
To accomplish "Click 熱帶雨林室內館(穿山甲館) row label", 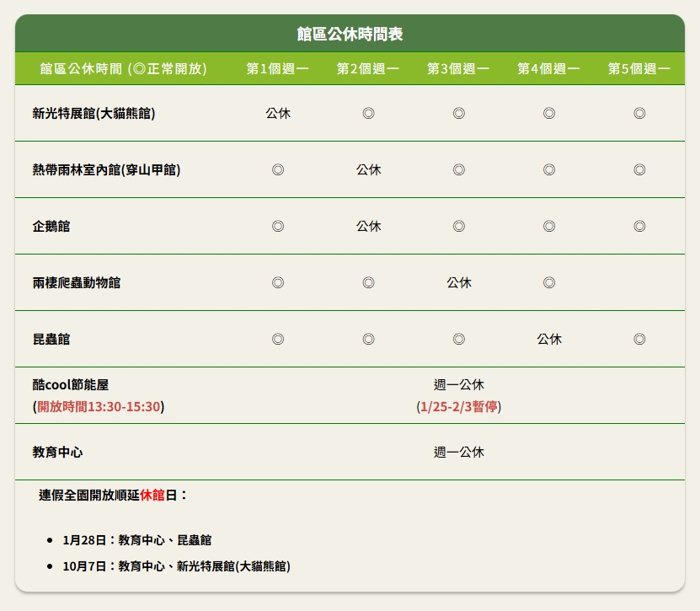I will click(x=106, y=170).
